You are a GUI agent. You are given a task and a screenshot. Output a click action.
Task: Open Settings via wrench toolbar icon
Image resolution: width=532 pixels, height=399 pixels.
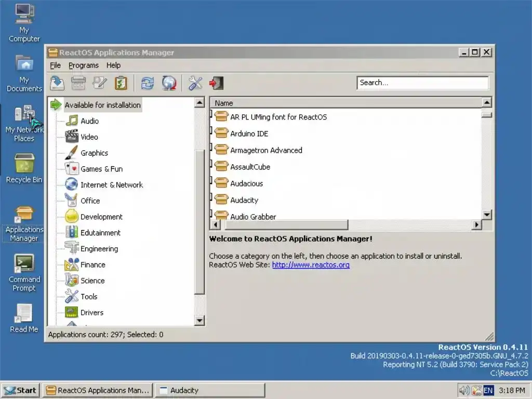(195, 83)
